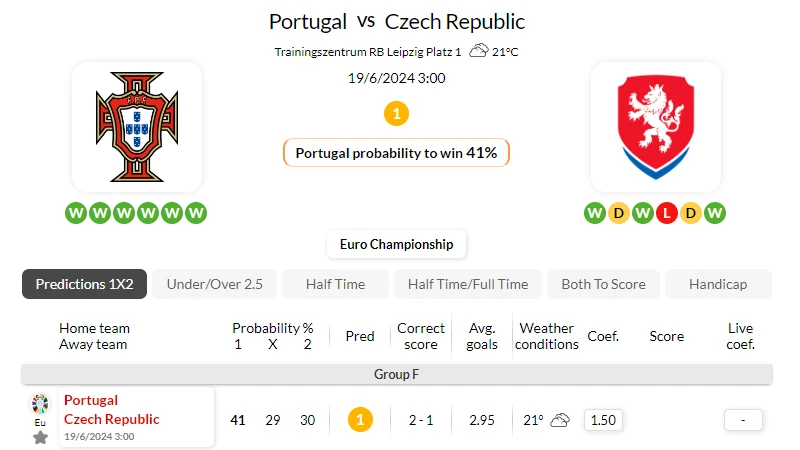Click the 1.50 coefficient button
Viewport: 800px width, 450px height.
tap(603, 420)
